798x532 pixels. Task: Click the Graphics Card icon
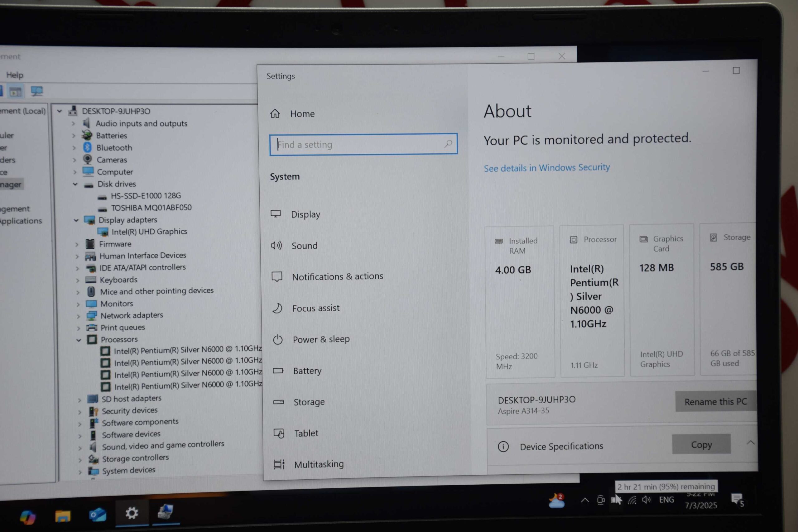(x=643, y=240)
